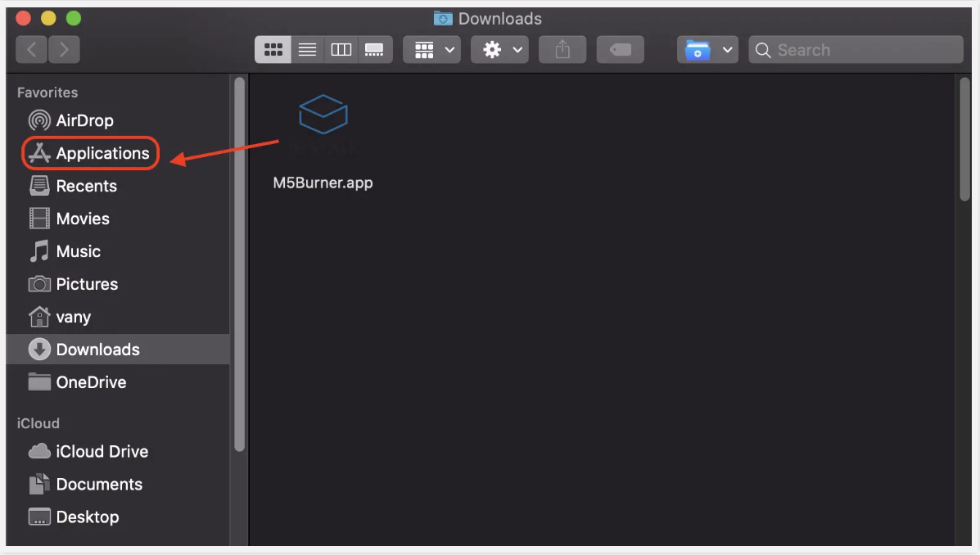Image resolution: width=980 pixels, height=555 pixels.
Task: Select the M5Burner.app icon
Action: [323, 115]
